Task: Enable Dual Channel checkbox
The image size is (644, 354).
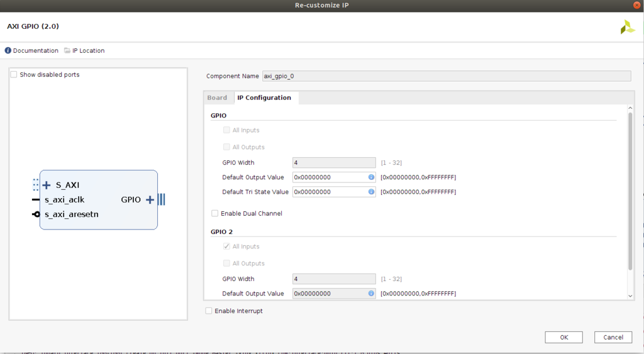Action: 215,213
